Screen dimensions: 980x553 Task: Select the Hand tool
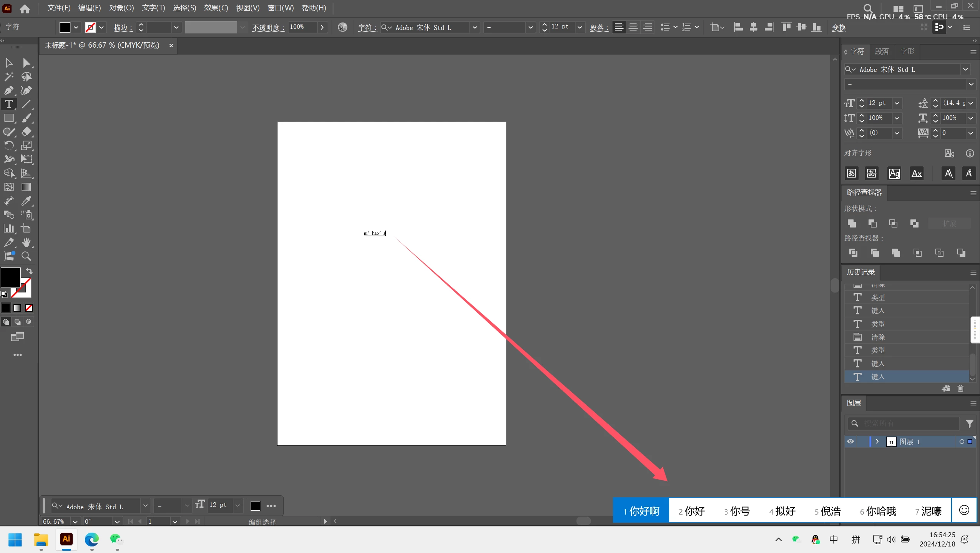point(26,242)
